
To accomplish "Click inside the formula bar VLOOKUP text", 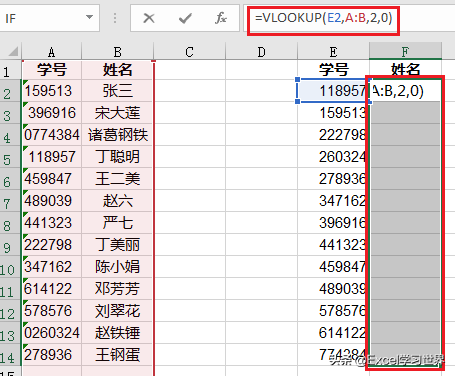I will (x=323, y=17).
